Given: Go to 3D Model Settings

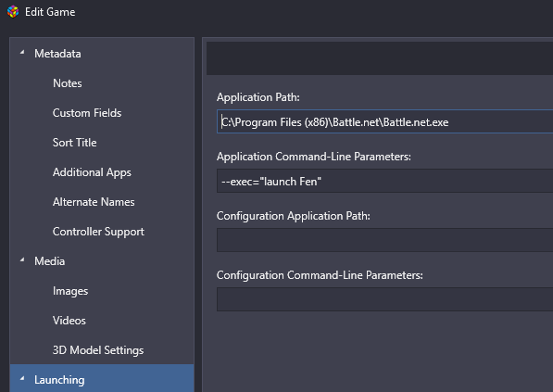Looking at the screenshot, I should pos(98,350).
